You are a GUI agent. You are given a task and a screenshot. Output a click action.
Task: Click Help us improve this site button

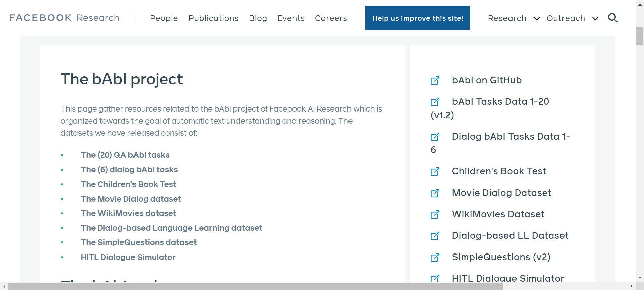[418, 18]
